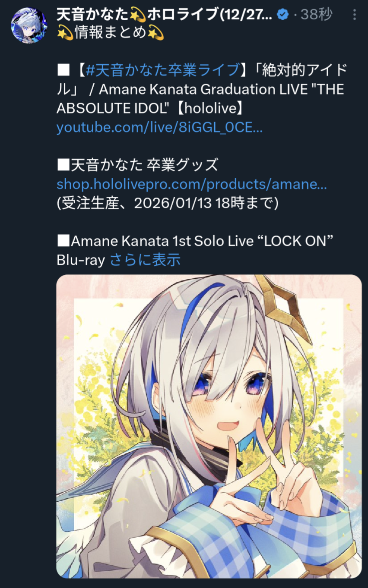
Task: Open the 天音かなた profile avatar
Action: point(29,25)
